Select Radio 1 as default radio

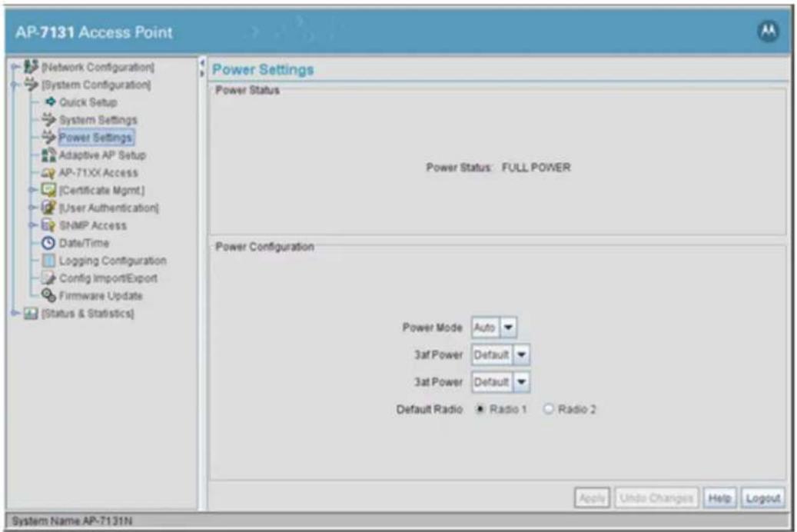coord(480,409)
